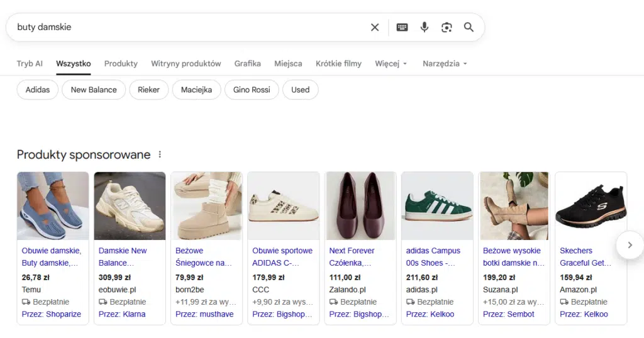644x338 pixels.
Task: Open the 'Beżowe Śniegowce na' product link
Action: pos(204,257)
